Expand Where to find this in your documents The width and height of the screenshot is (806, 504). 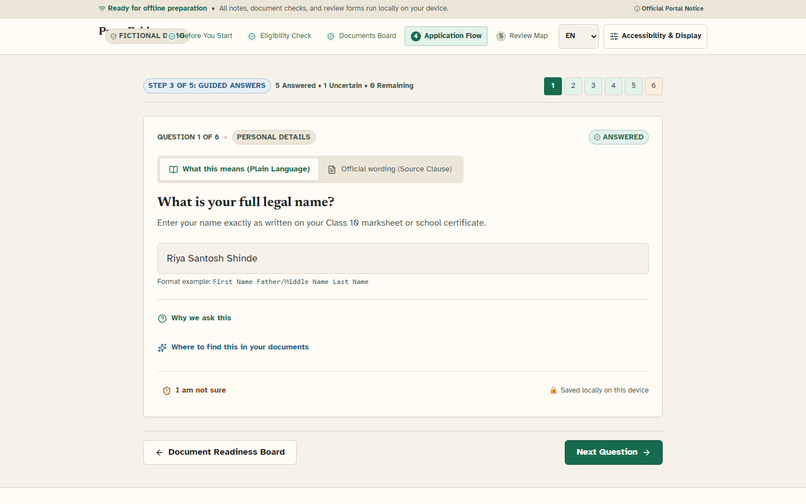tap(233, 347)
